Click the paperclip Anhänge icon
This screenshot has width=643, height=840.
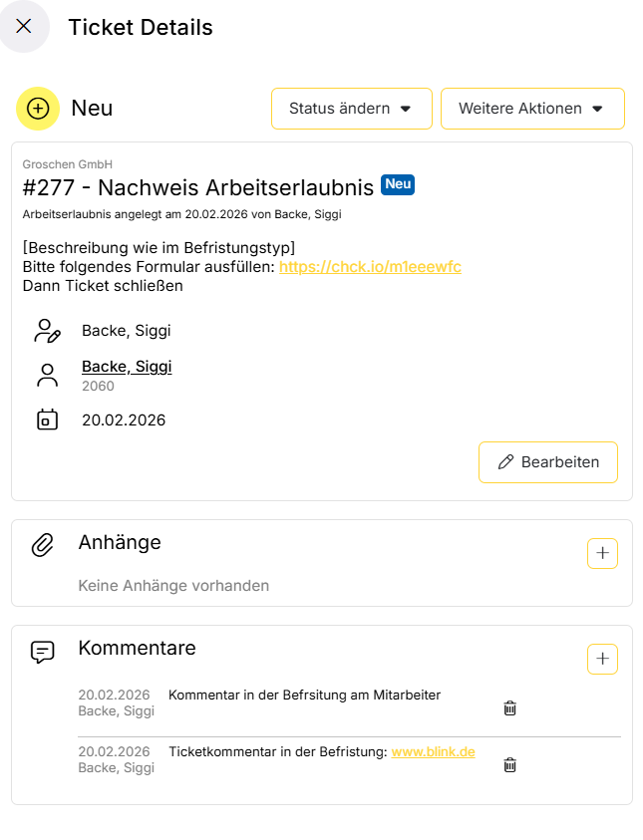tap(42, 544)
